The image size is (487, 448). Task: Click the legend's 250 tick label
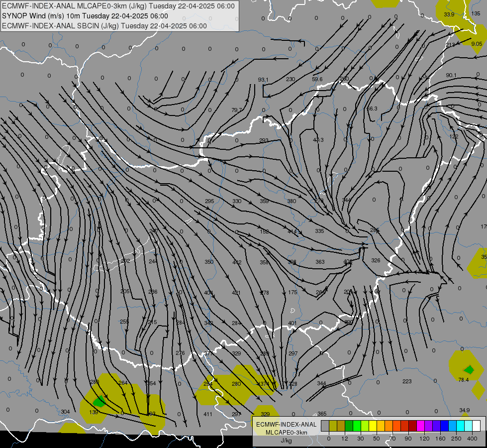456,439
